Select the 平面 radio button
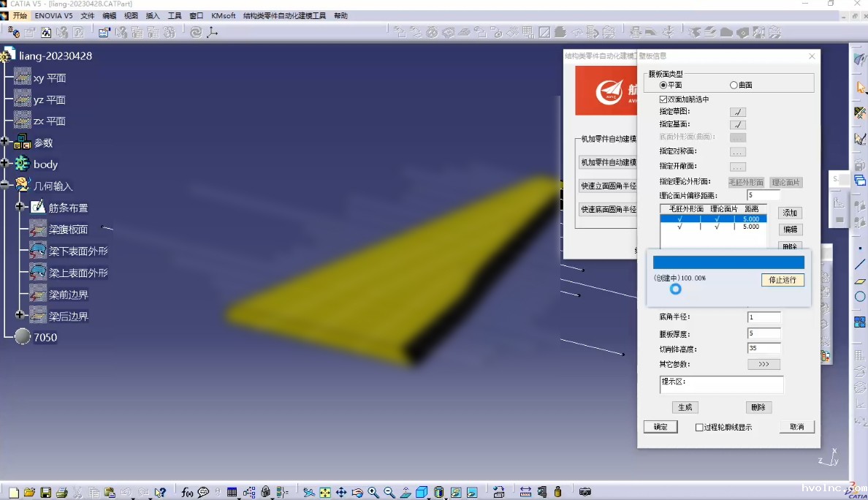 (663, 86)
